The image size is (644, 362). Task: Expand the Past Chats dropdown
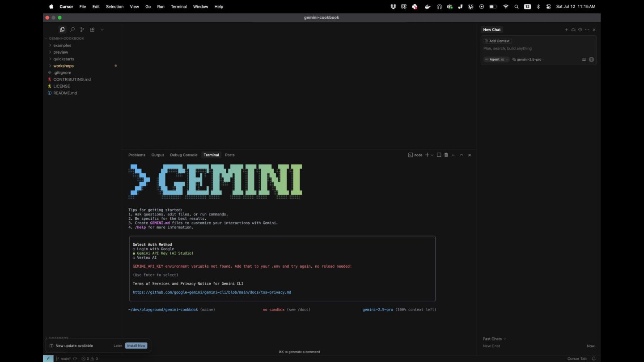tap(494, 339)
